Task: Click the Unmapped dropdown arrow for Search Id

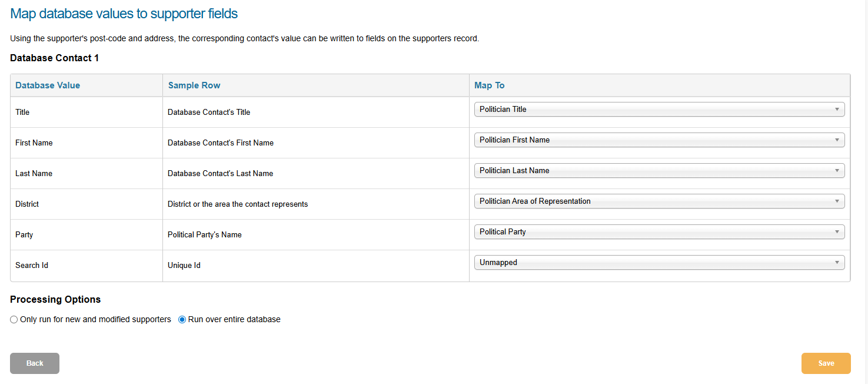Action: (837, 262)
